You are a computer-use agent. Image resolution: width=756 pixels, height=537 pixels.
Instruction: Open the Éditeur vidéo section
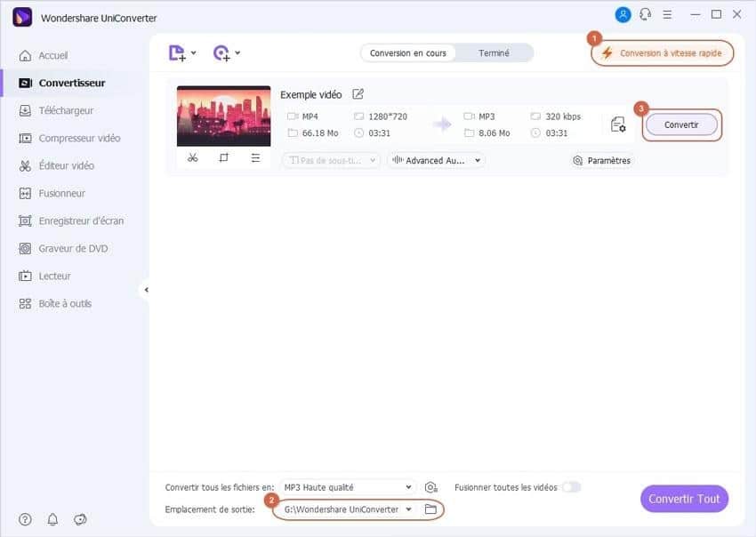(56, 166)
